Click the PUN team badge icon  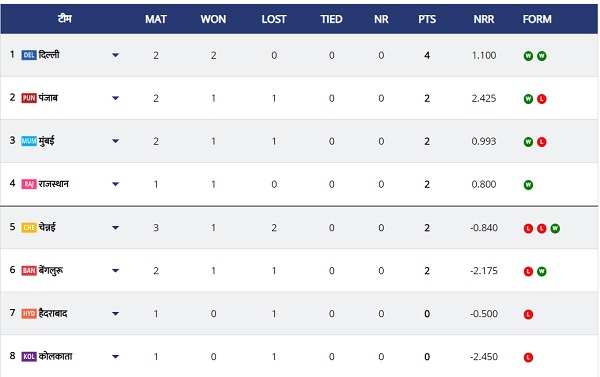[29, 98]
